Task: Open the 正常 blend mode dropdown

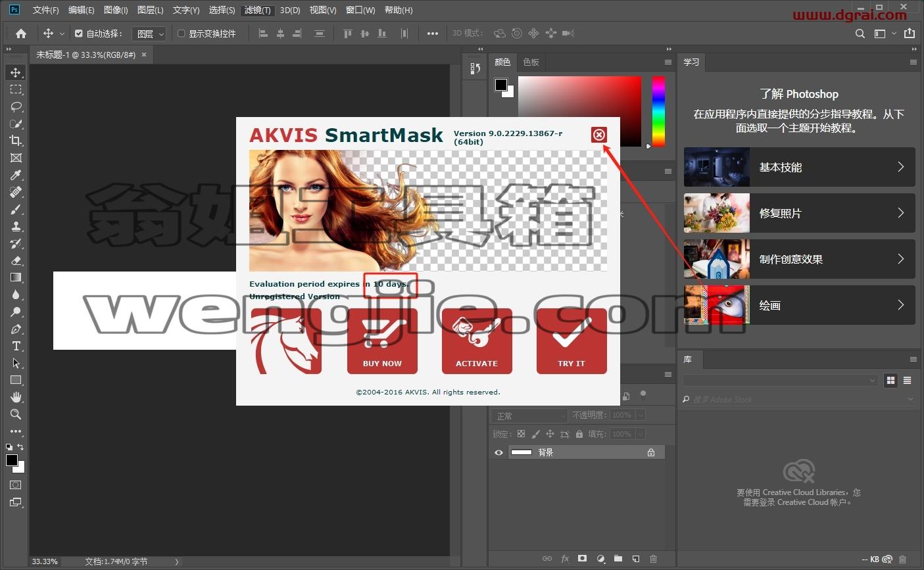Action: pos(529,416)
